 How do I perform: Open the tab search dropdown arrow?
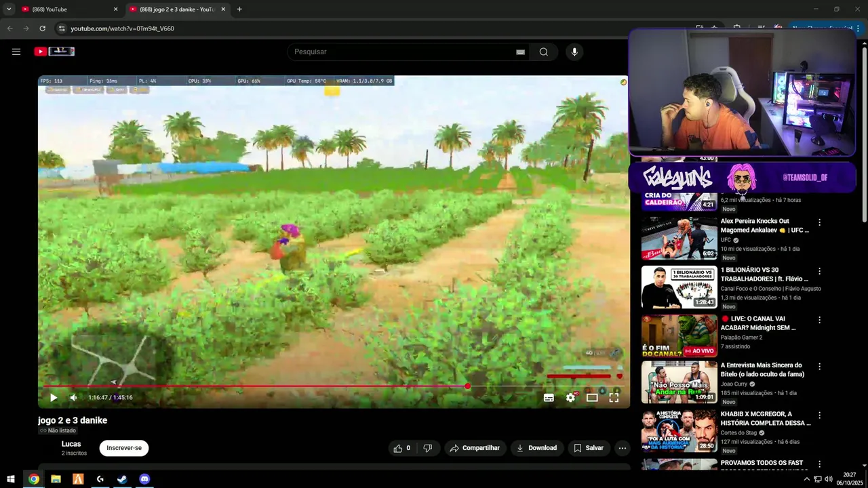pos(8,9)
